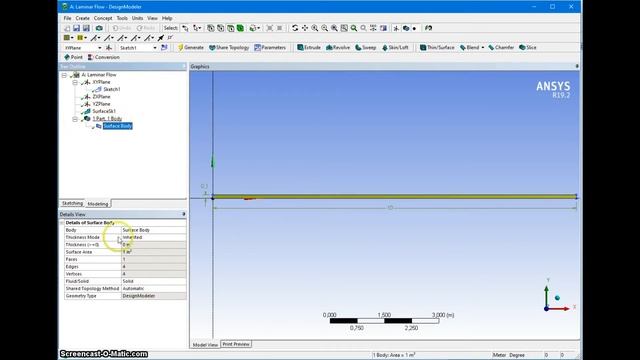The width and height of the screenshot is (640, 360).
Task: Click the Thickness Mode value Inherited
Action: click(154, 237)
